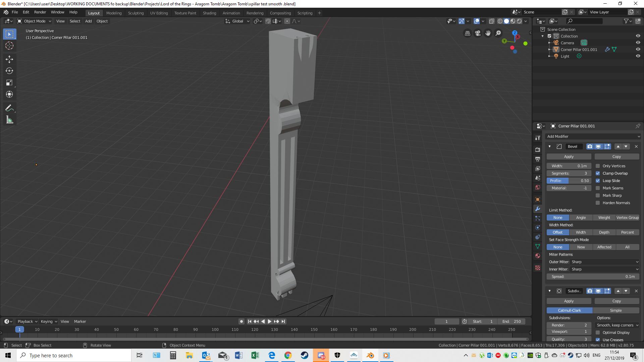This screenshot has height=362, width=644.
Task: Click the pan view hand icon
Action: [488, 33]
